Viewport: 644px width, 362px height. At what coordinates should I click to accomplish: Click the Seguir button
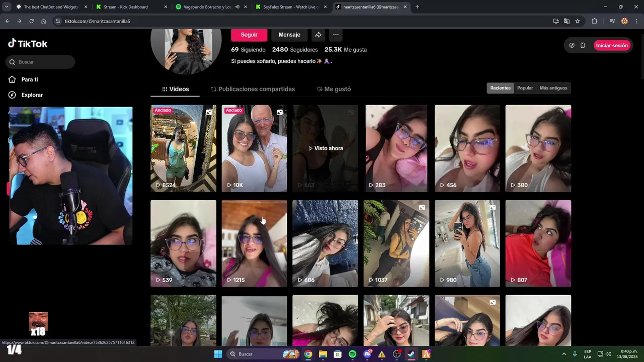249,35
